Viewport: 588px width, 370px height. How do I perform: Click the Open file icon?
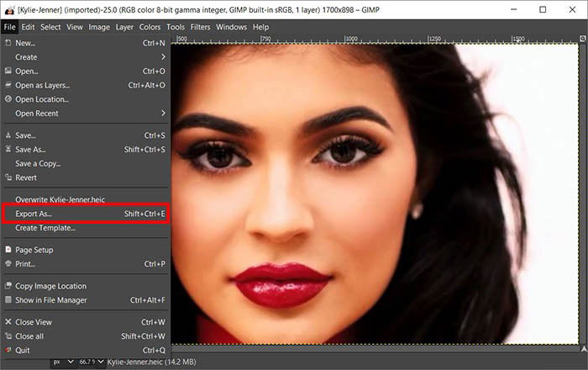8,71
